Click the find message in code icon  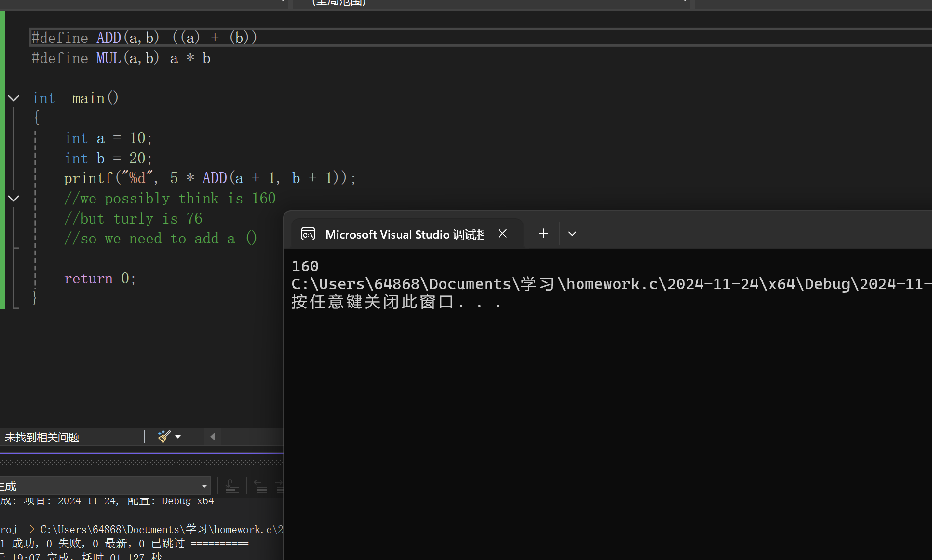pyautogui.click(x=232, y=486)
